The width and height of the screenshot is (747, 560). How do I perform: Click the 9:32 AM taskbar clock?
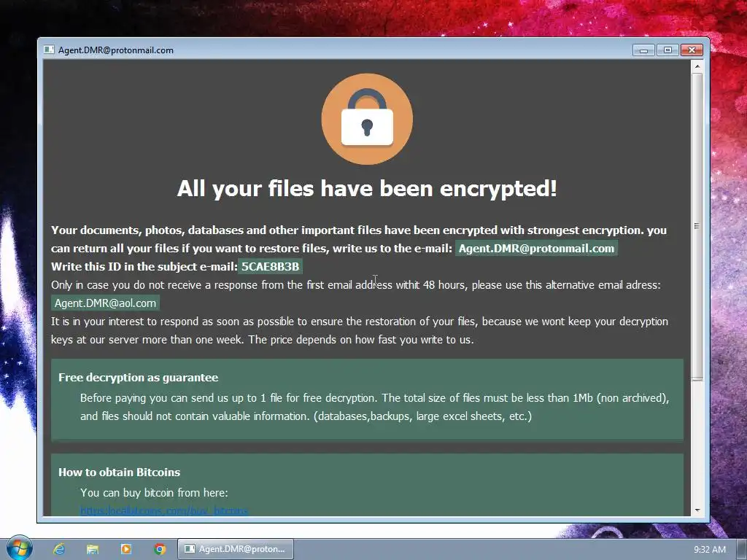click(x=709, y=549)
